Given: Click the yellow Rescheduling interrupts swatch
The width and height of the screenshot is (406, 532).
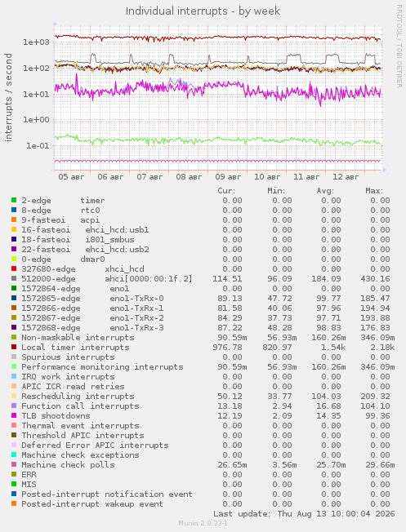Looking at the screenshot, I should 14,396.
